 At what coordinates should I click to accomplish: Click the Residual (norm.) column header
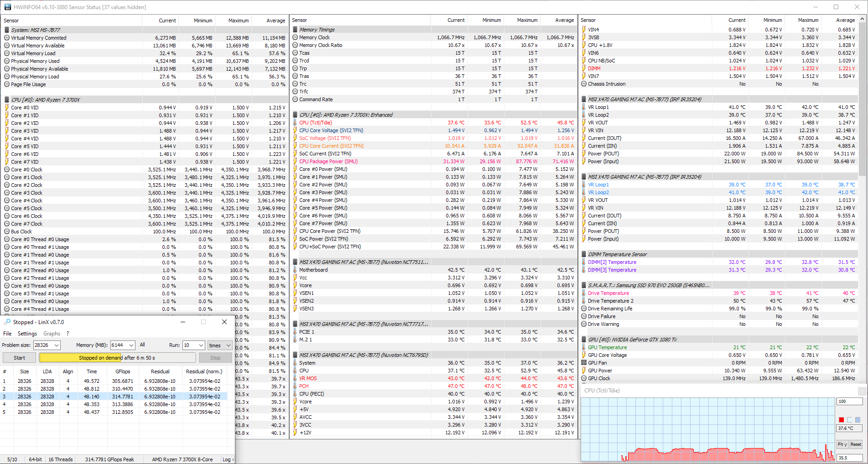pos(204,371)
